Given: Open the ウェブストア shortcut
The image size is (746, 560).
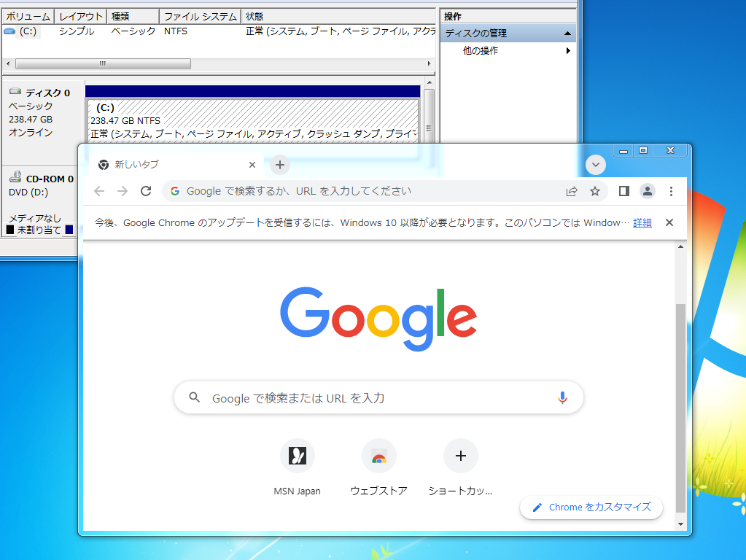Looking at the screenshot, I should [379, 455].
